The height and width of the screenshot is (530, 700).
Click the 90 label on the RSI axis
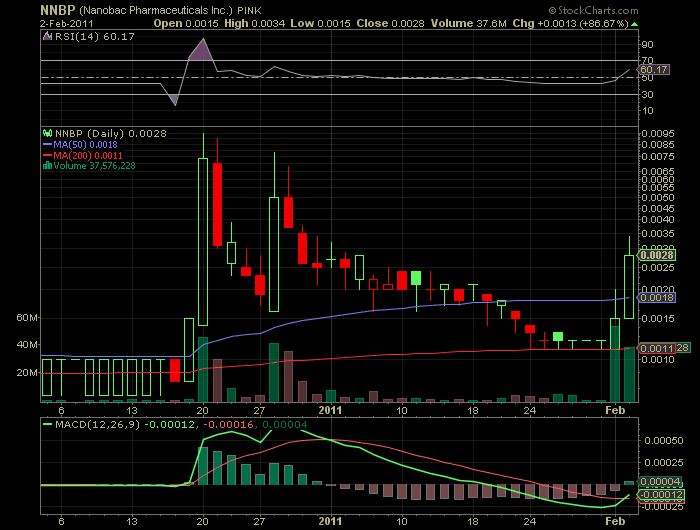coord(647,44)
